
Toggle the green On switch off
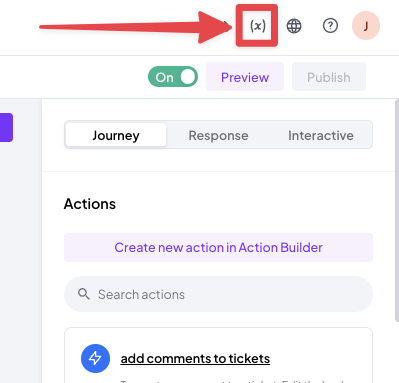coord(173,77)
